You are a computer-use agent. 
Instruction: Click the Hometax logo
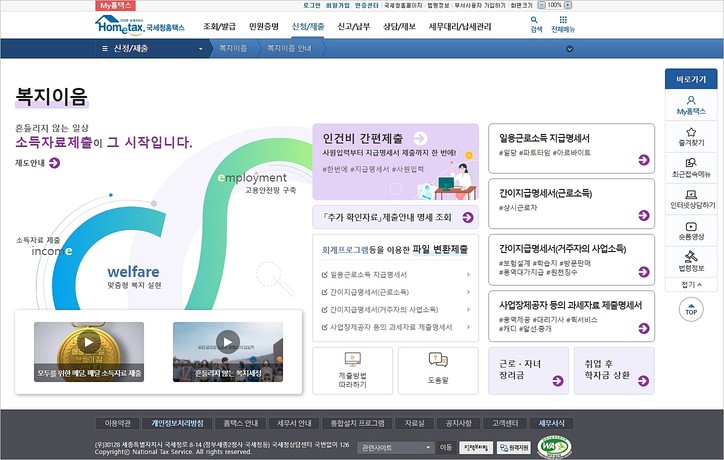(x=139, y=25)
